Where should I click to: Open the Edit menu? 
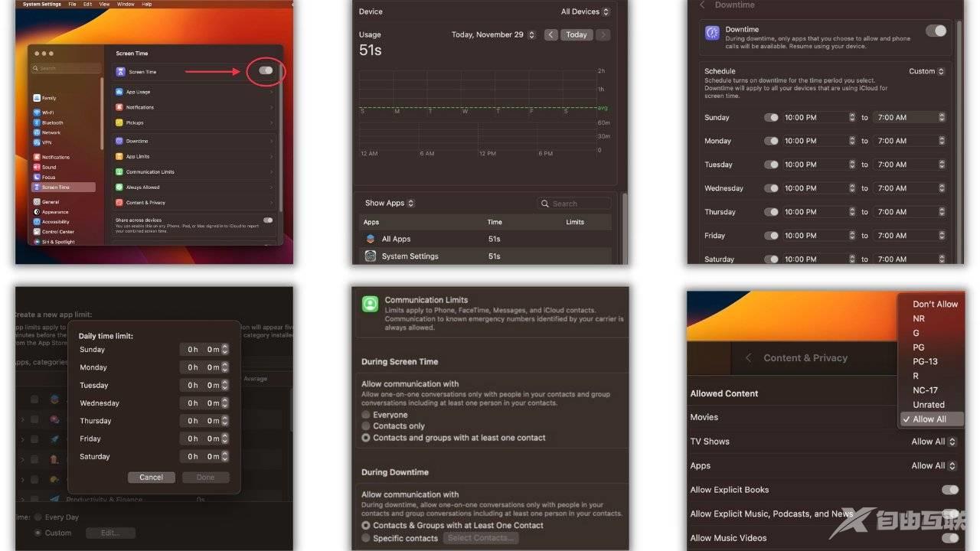87,4
